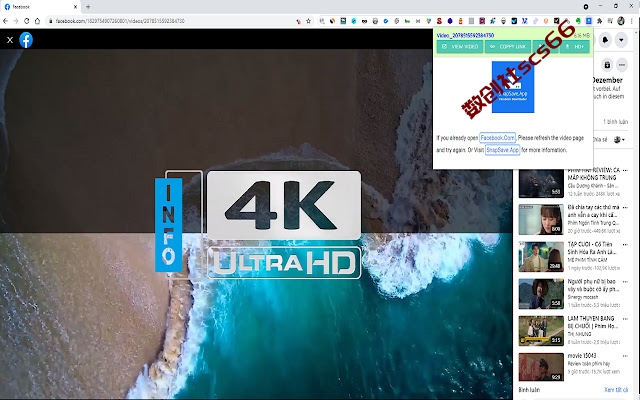Screen dimensions: 640x400
Task: Click the 4K Ultra HD video player
Action: point(256,224)
